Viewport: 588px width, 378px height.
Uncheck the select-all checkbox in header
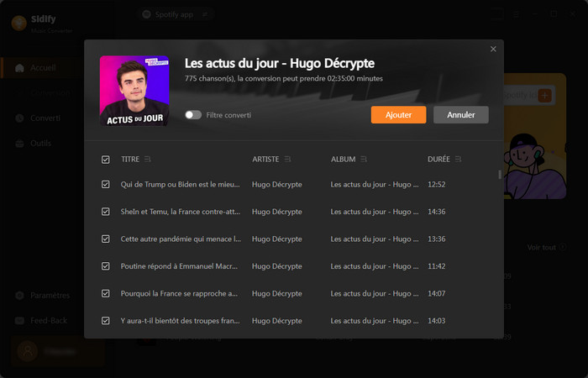pos(106,159)
